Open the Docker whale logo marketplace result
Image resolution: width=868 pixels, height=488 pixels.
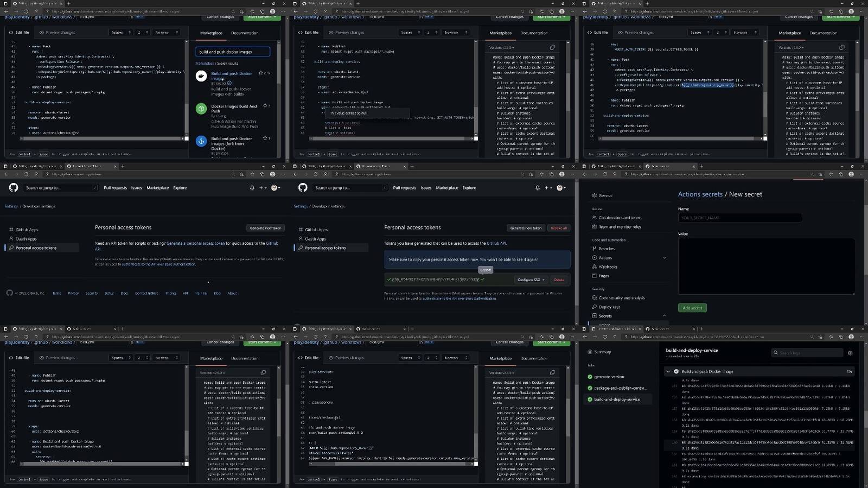tap(201, 77)
